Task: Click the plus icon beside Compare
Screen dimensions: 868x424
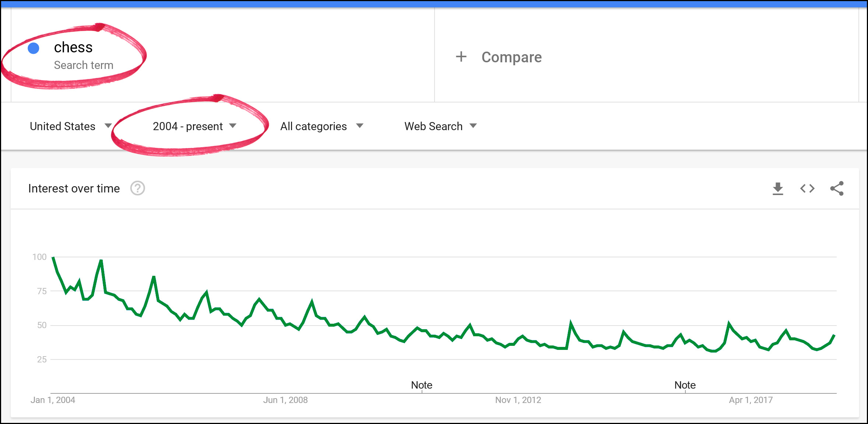Action: pos(461,57)
